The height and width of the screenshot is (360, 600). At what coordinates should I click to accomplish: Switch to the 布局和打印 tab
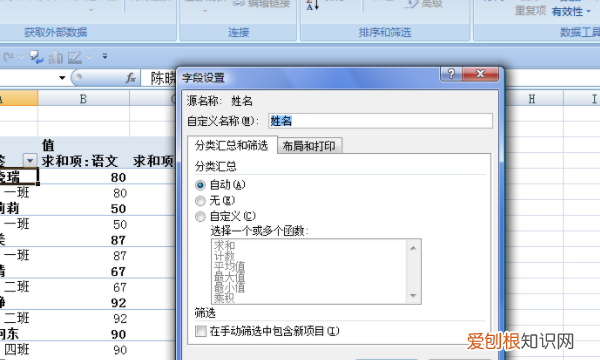click(x=309, y=146)
